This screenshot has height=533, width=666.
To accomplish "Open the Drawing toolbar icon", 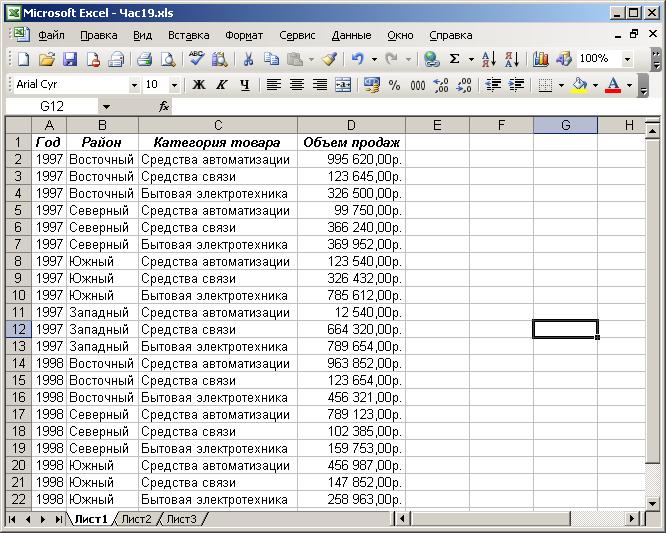I will [564, 59].
